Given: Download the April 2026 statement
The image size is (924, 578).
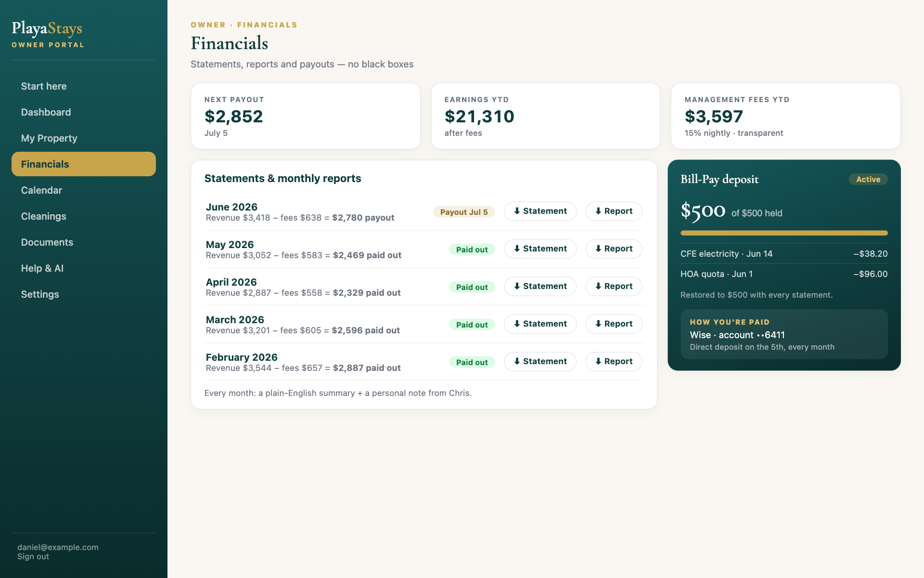Looking at the screenshot, I should [540, 286].
